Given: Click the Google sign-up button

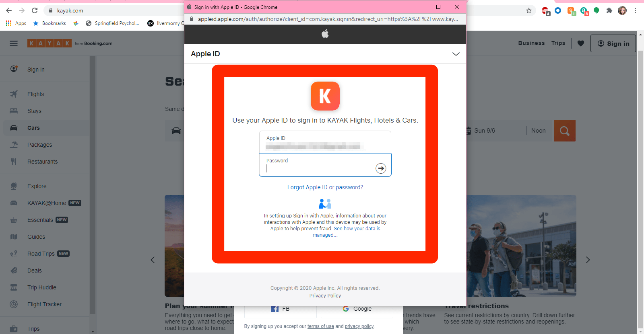Looking at the screenshot, I should (x=357, y=309).
